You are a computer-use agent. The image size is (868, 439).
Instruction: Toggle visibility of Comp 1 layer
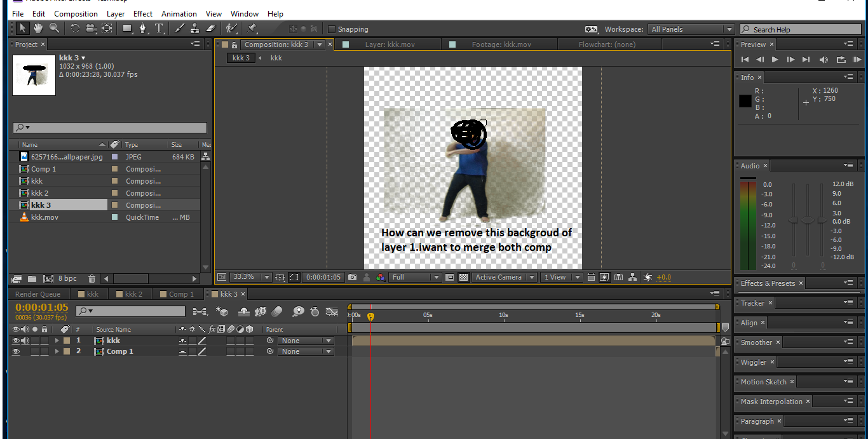[16, 351]
